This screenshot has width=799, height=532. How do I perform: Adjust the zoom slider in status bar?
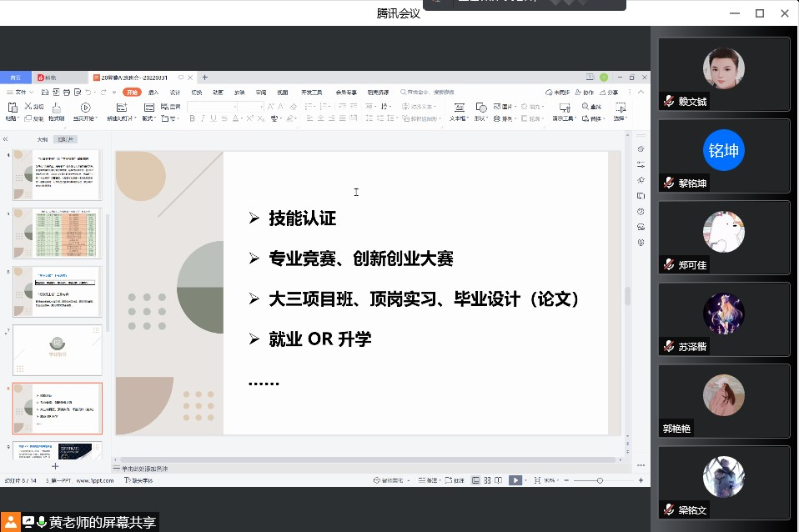pyautogui.click(x=600, y=480)
